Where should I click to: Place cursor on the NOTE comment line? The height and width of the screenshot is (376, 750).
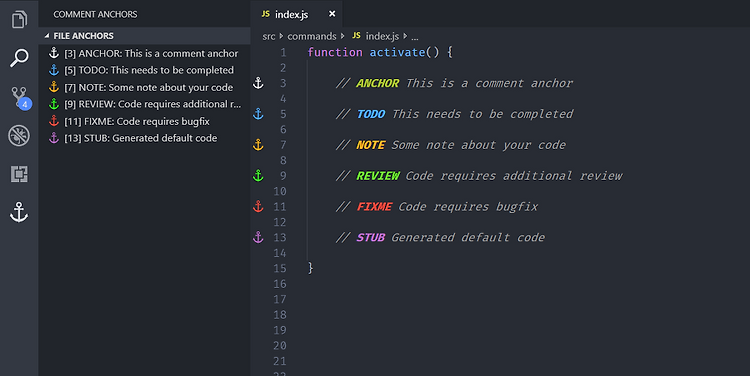pyautogui.click(x=450, y=145)
